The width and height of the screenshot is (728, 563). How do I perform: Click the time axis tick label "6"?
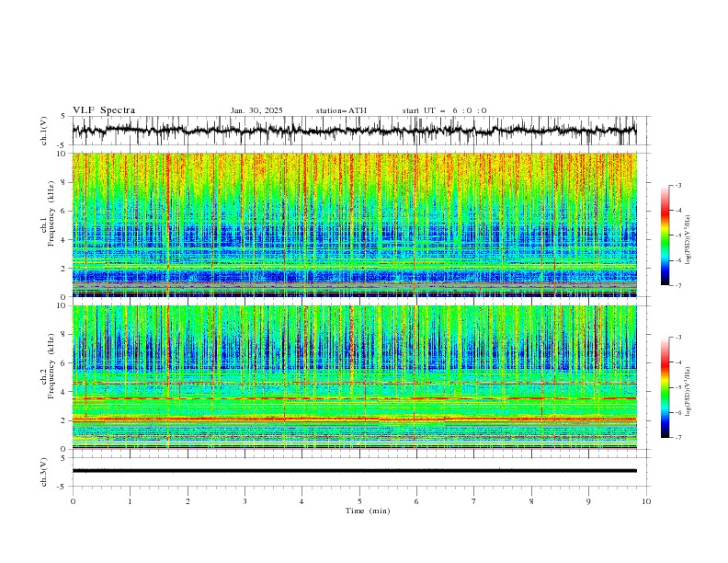(x=416, y=501)
